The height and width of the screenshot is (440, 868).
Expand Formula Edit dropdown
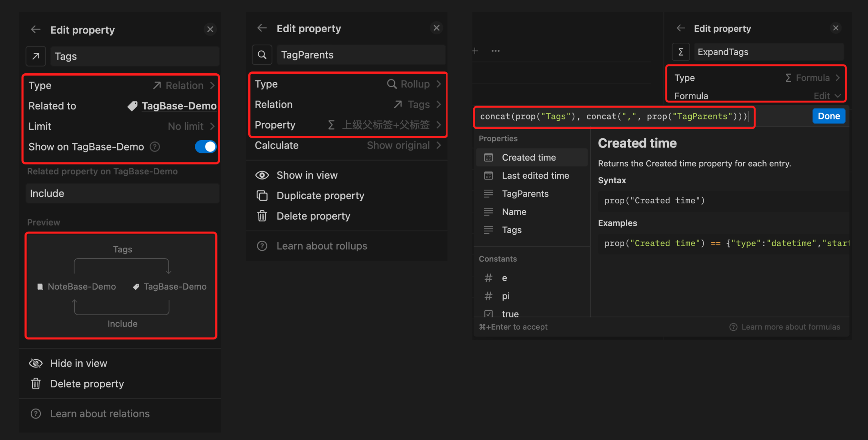pyautogui.click(x=827, y=96)
